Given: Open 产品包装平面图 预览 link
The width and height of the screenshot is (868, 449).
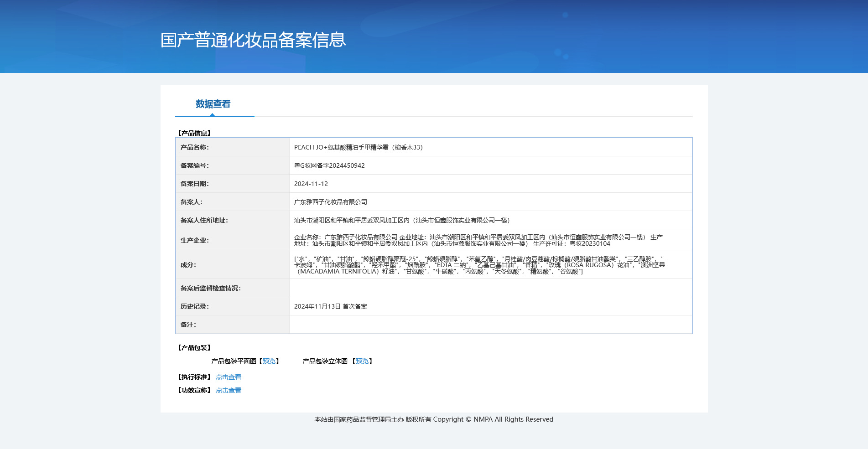Looking at the screenshot, I should point(269,361).
